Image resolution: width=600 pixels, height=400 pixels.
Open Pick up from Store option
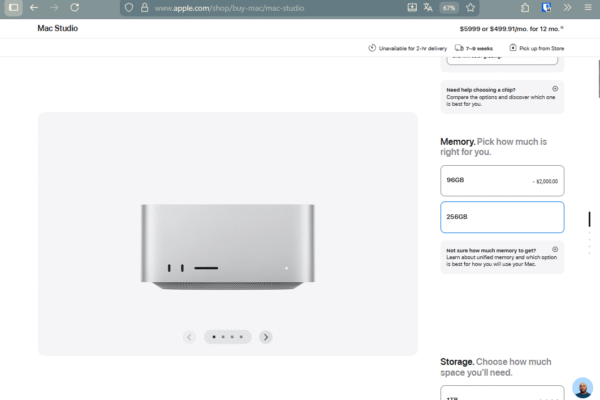click(536, 48)
